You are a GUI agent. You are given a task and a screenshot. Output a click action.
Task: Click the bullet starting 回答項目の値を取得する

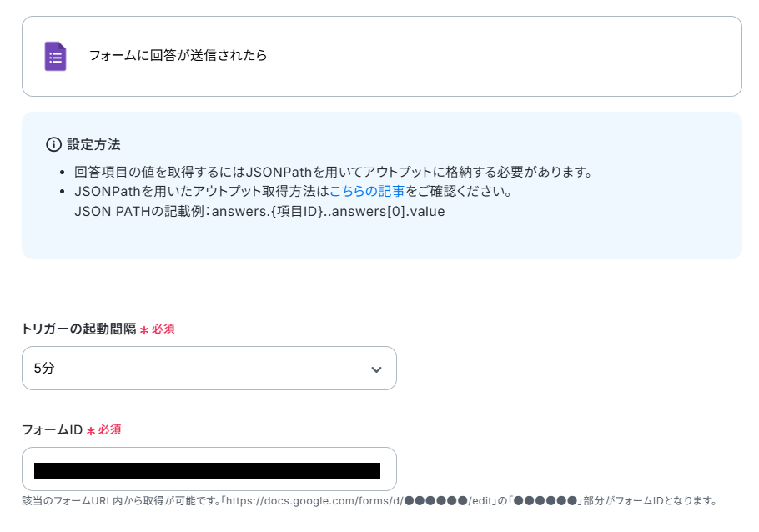click(x=334, y=172)
